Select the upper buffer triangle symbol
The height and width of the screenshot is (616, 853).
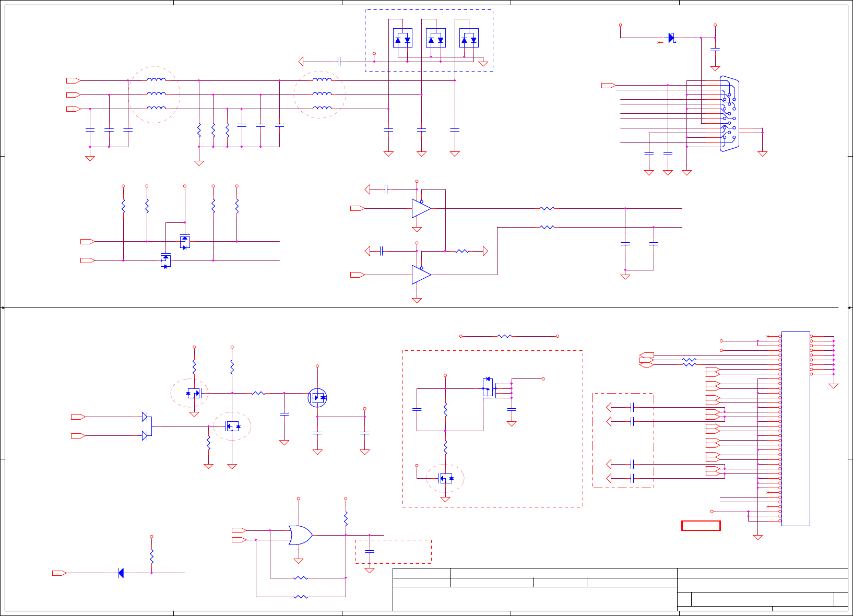pyautogui.click(x=421, y=208)
